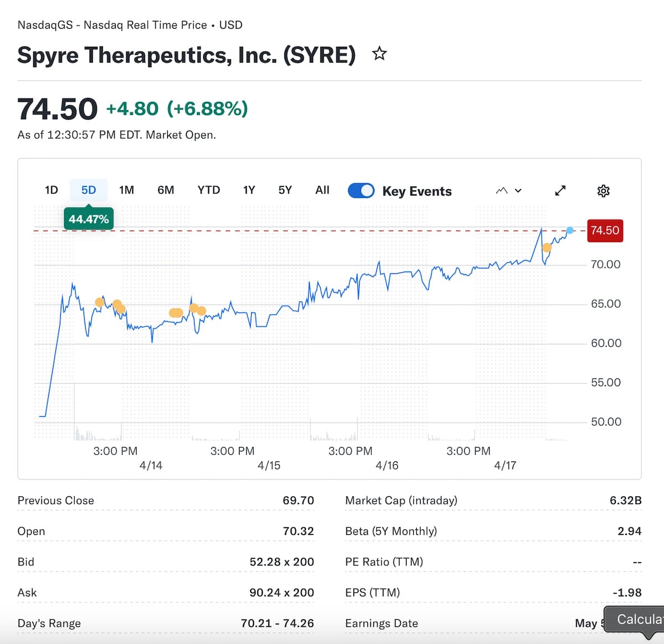Click the EPS value -1.98

[x=627, y=593]
